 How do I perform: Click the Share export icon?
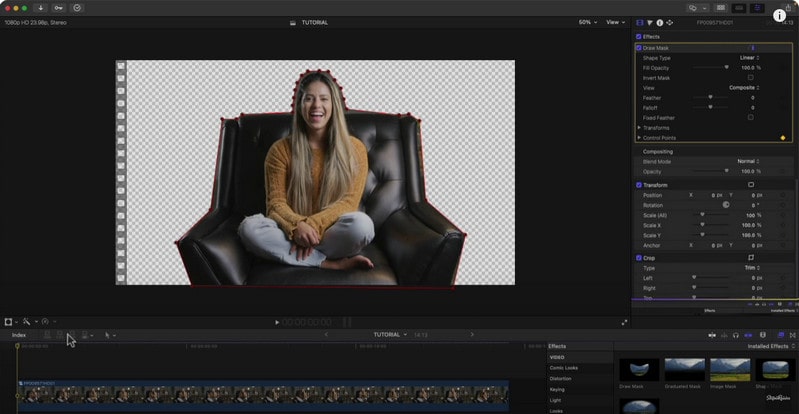click(x=788, y=8)
